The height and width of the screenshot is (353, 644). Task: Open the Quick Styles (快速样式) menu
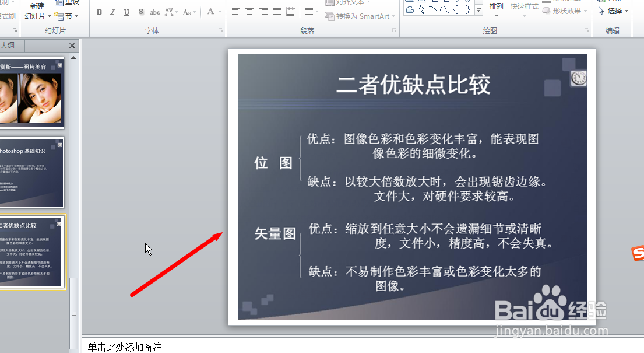[x=524, y=9]
